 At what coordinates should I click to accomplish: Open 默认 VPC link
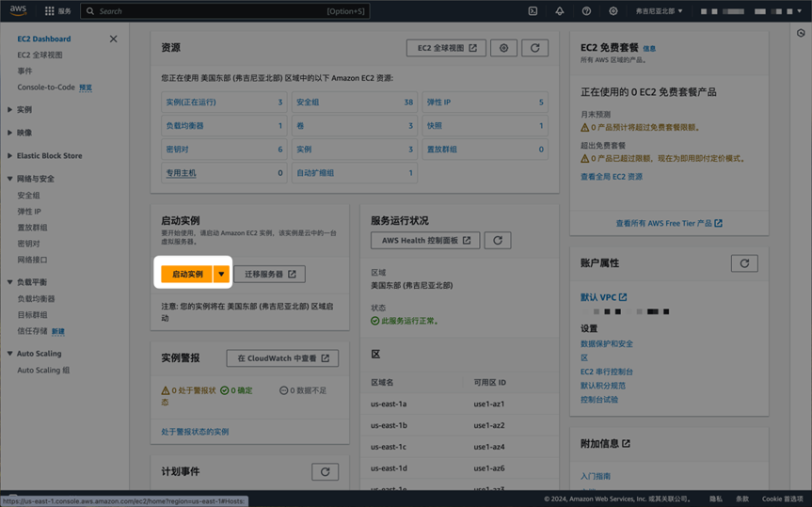pyautogui.click(x=603, y=297)
